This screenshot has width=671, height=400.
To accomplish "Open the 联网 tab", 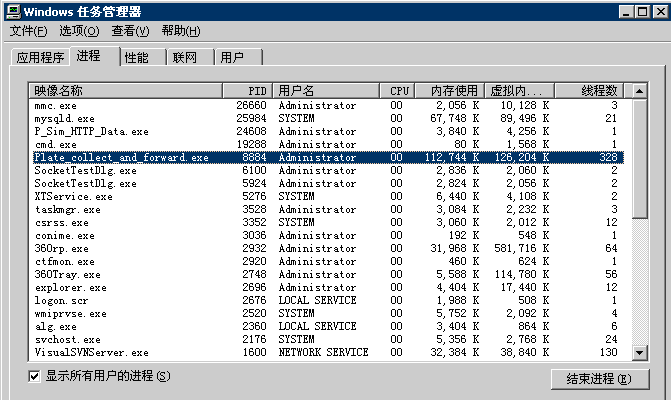I will point(191,57).
